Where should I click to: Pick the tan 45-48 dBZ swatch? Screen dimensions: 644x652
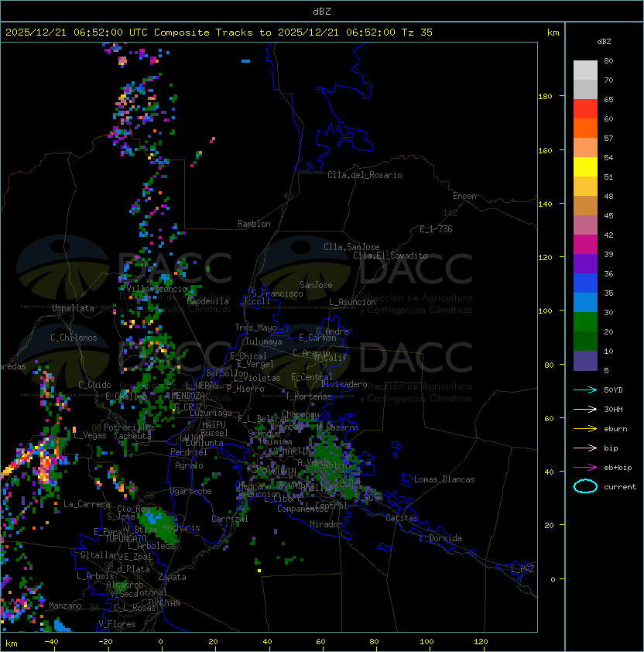tap(585, 206)
